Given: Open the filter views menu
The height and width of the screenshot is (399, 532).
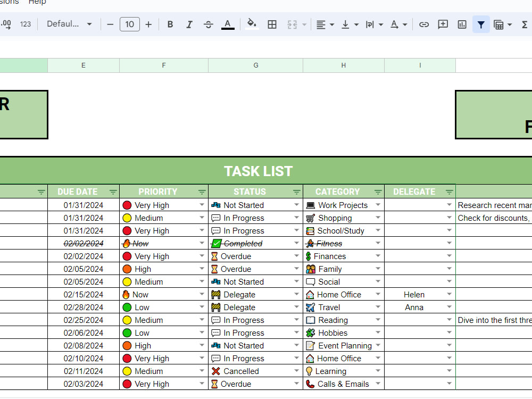Looking at the screenshot, I should 503,24.
